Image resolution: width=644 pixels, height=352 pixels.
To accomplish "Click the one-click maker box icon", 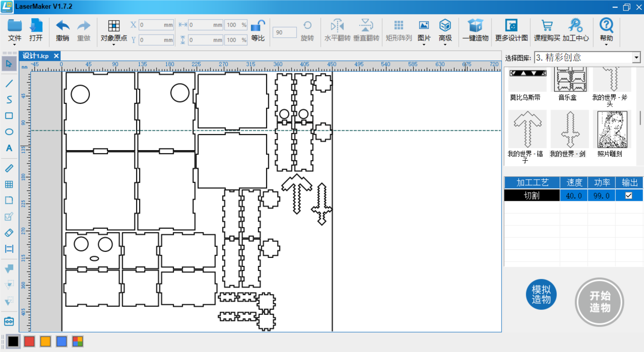I will pyautogui.click(x=475, y=25).
